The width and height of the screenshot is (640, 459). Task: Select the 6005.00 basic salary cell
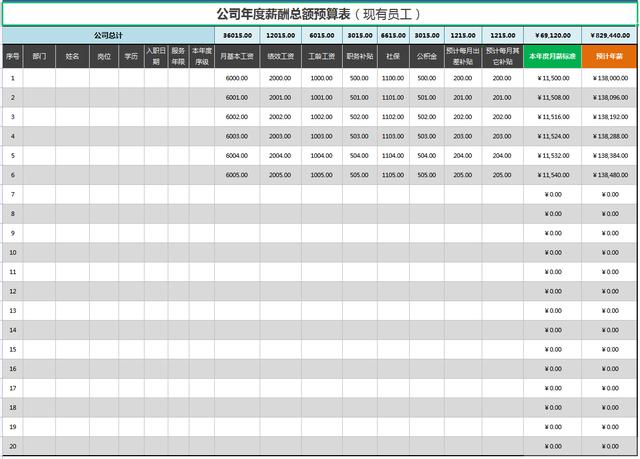pyautogui.click(x=237, y=175)
